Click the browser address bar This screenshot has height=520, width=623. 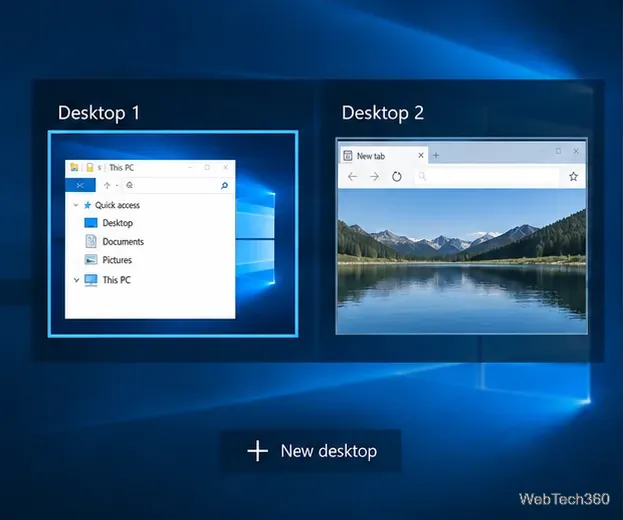click(x=487, y=176)
